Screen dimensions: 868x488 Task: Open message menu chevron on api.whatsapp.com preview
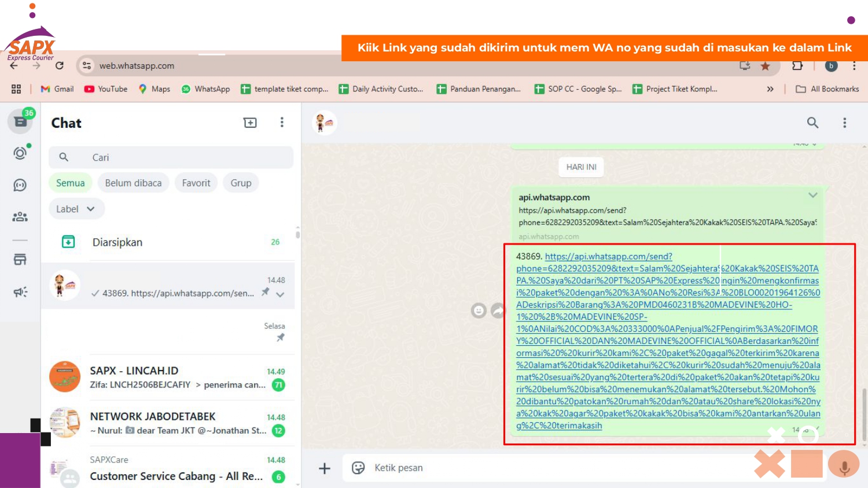click(x=812, y=195)
